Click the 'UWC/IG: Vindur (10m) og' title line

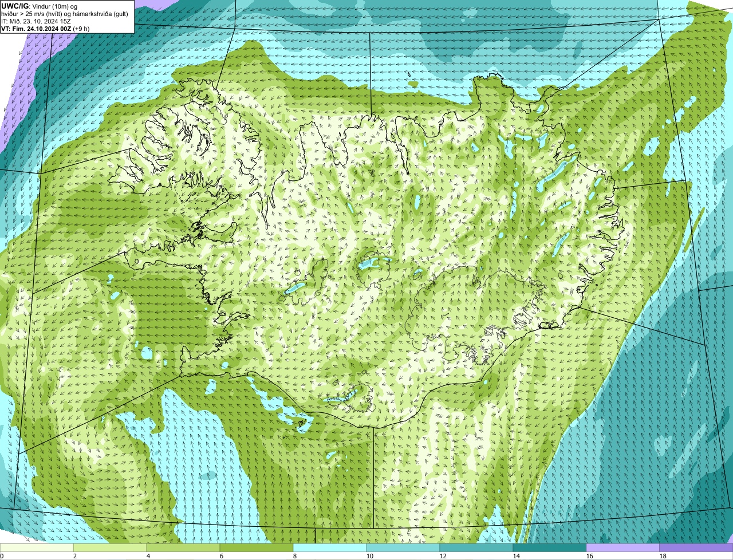coord(39,6)
